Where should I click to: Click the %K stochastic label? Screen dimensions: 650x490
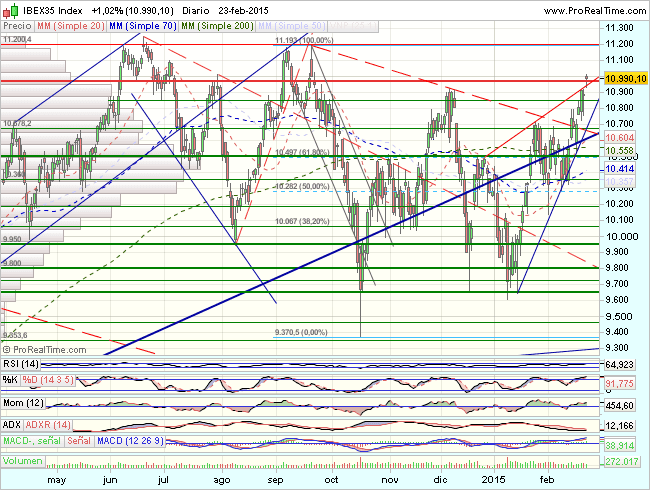[10, 380]
